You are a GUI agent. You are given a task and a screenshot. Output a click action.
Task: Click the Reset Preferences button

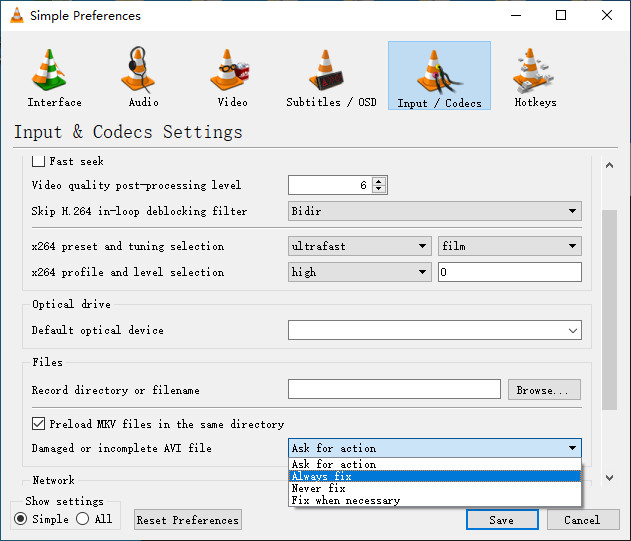point(188,520)
